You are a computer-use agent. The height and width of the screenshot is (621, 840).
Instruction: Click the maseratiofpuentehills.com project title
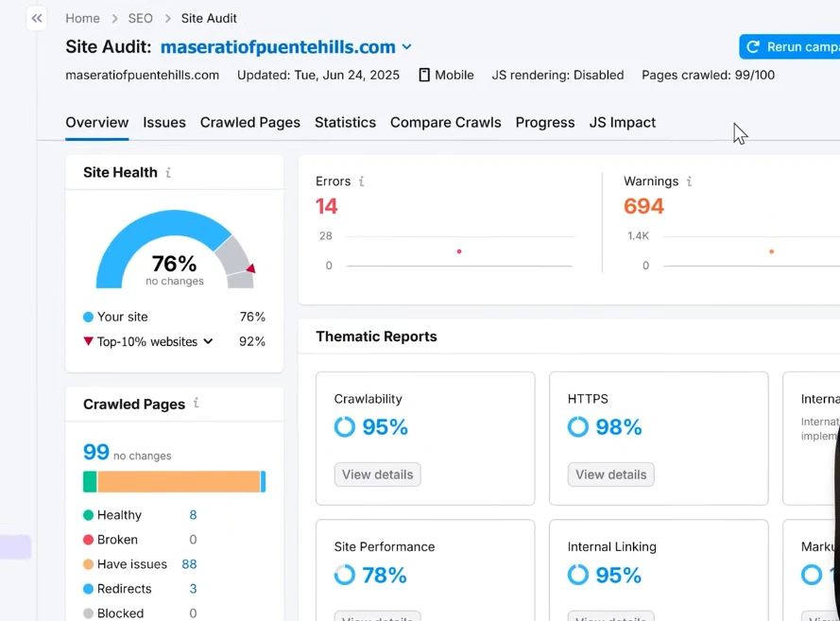pos(278,47)
